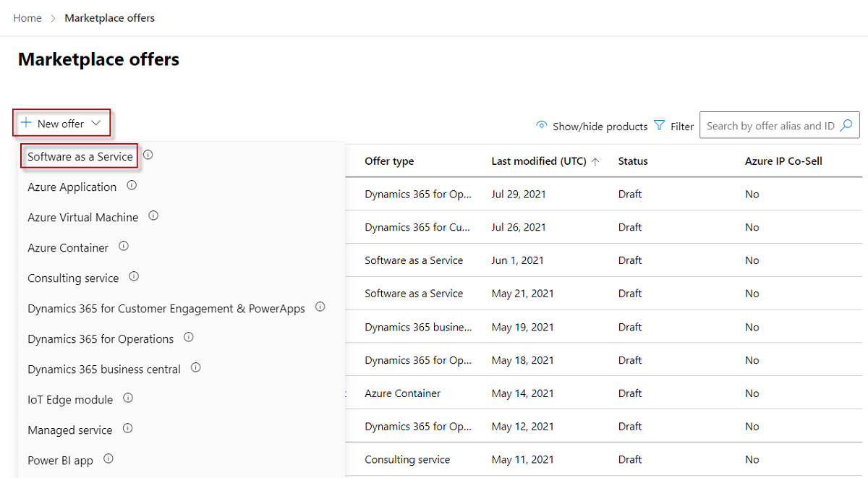Select Software as a Service offer type
Image resolution: width=868 pixels, height=478 pixels.
pyautogui.click(x=80, y=156)
